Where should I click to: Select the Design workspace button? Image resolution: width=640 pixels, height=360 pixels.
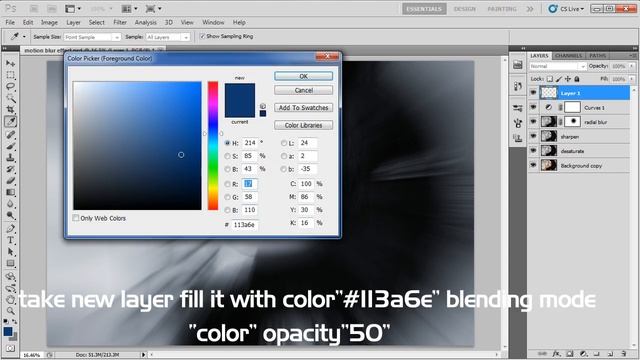464,9
